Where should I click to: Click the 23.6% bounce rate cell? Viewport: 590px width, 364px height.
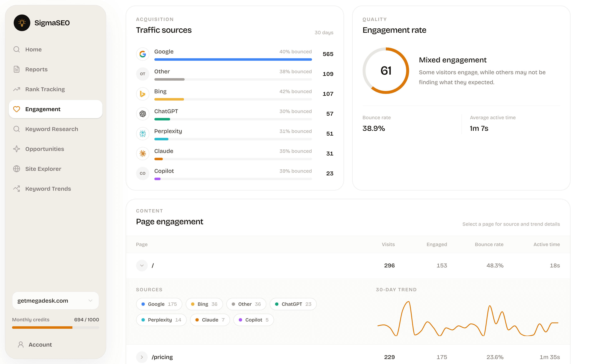(495, 357)
